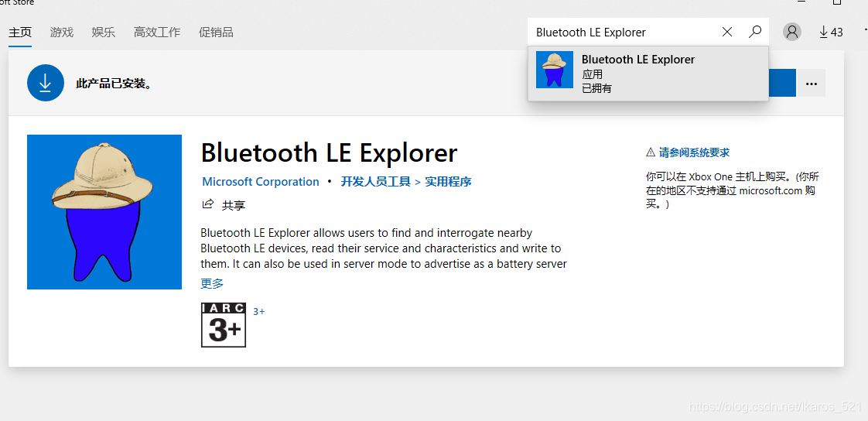The width and height of the screenshot is (868, 421).
Task: Click the 已拥有 label in the suggestion
Action: (596, 88)
